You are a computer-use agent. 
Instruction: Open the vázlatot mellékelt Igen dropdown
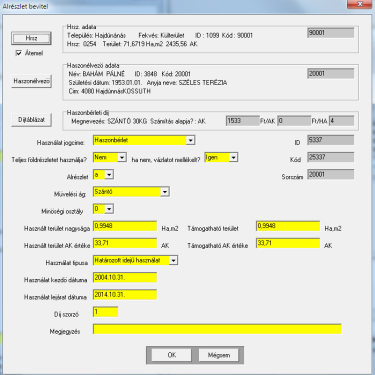(233, 157)
